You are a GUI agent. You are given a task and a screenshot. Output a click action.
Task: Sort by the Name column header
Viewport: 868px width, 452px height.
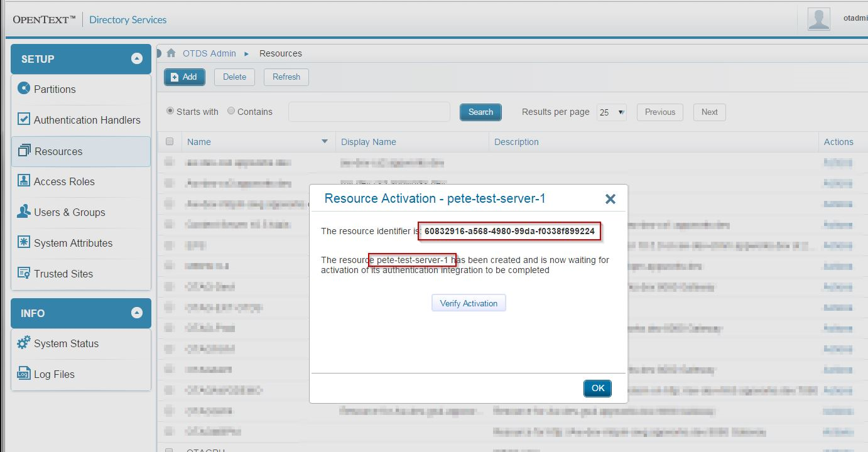[199, 142]
